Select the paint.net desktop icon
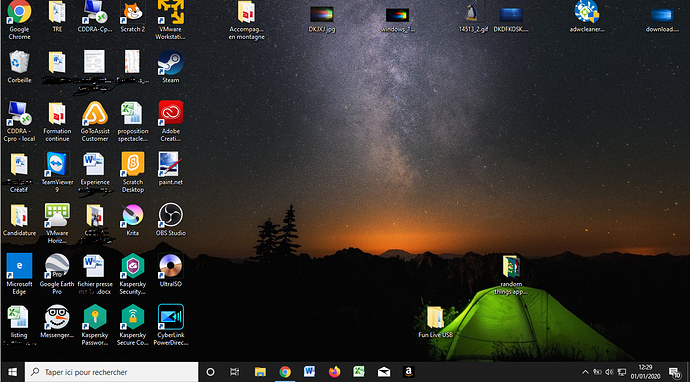 pos(170,169)
